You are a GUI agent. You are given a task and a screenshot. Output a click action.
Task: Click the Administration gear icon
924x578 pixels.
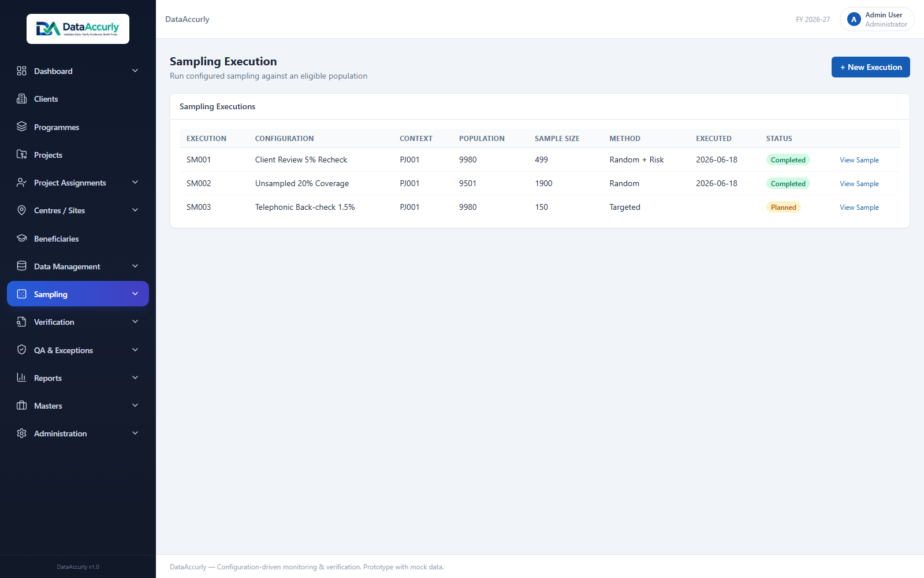coord(21,433)
